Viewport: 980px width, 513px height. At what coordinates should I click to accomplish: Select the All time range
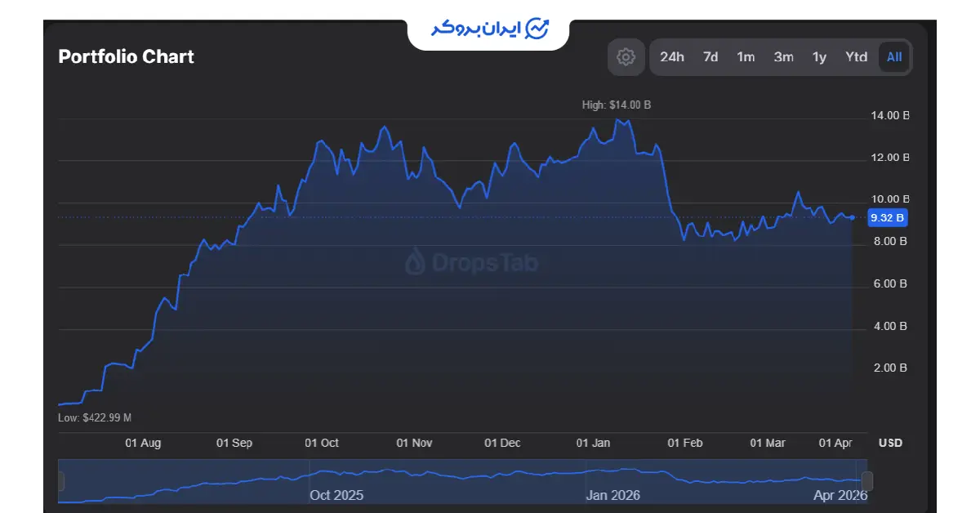[x=894, y=57]
